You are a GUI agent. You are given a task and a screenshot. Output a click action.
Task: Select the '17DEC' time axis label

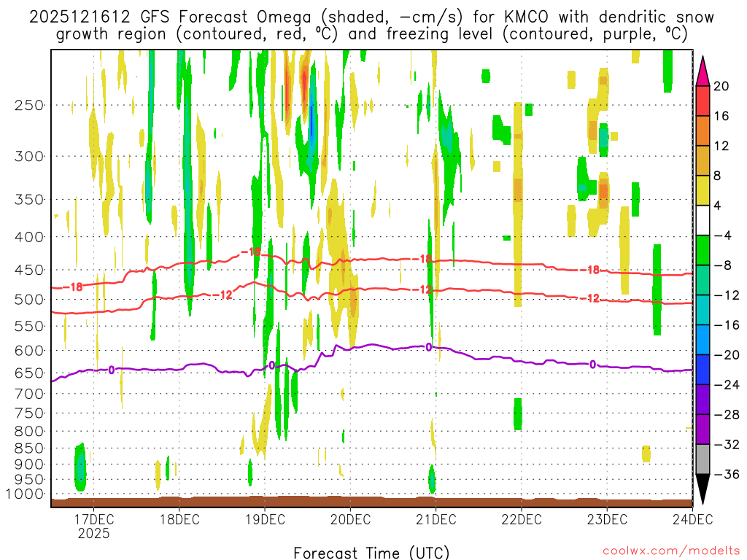pos(94,518)
